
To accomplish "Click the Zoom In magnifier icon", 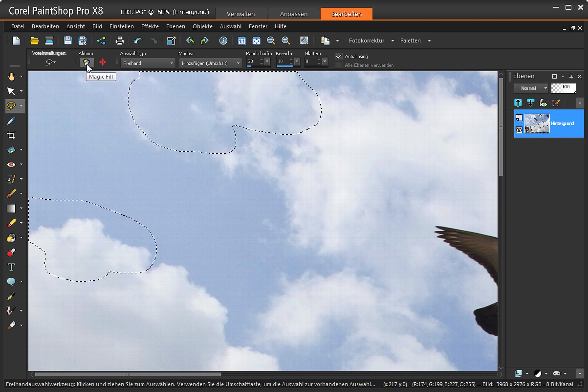I will point(286,41).
